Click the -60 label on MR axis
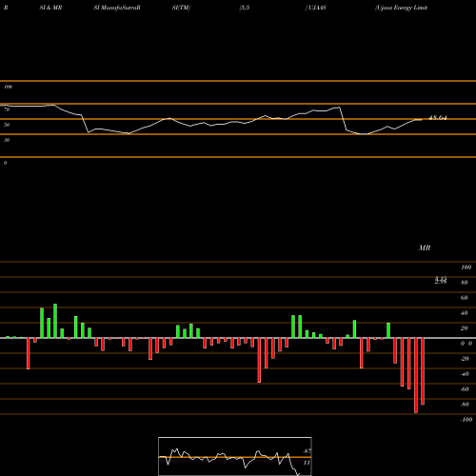476x476 pixels. pyautogui.click(x=465, y=389)
